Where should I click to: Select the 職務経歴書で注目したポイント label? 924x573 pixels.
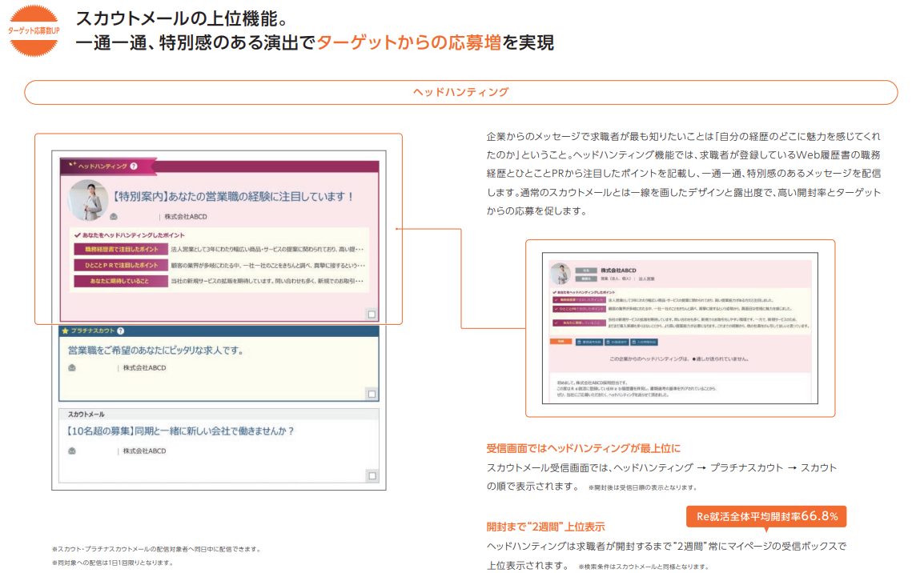[x=119, y=250]
